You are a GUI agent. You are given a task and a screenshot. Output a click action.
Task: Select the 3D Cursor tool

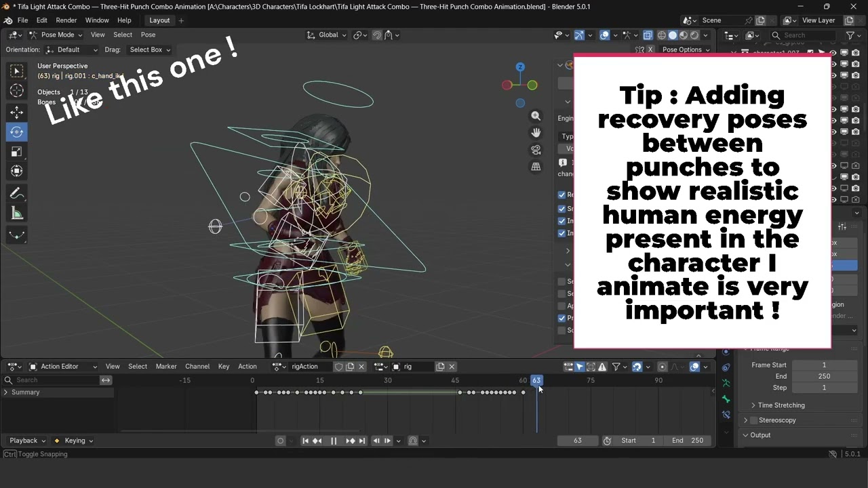(x=17, y=91)
